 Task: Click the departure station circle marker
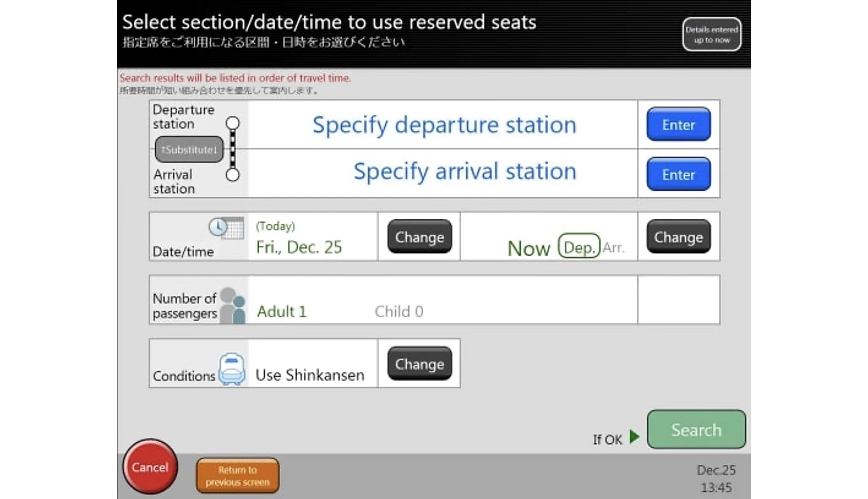pos(233,123)
